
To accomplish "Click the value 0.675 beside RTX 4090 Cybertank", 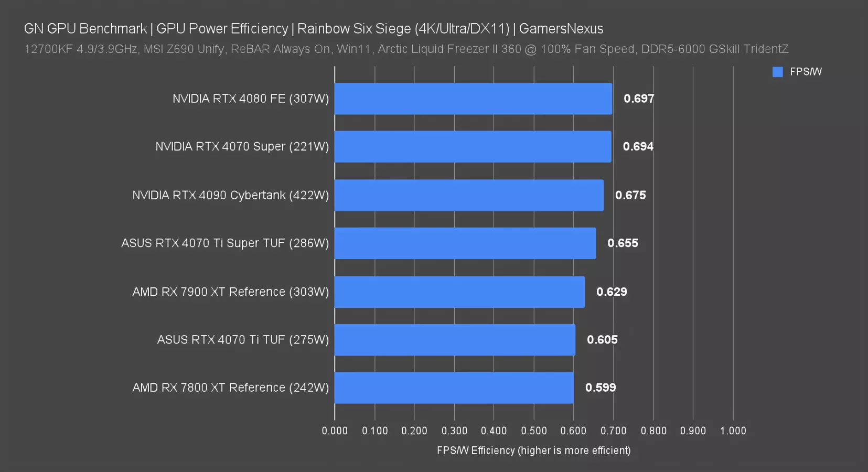I will (630, 195).
